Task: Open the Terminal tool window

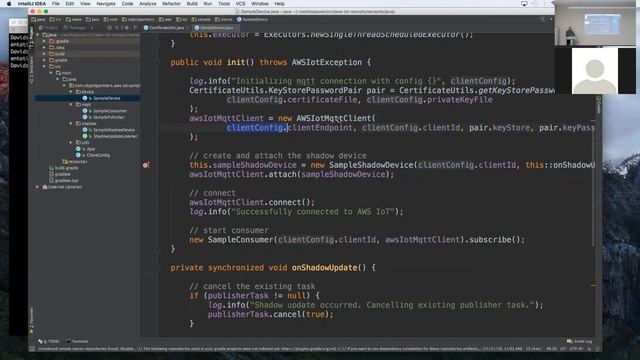Action: (x=77, y=341)
